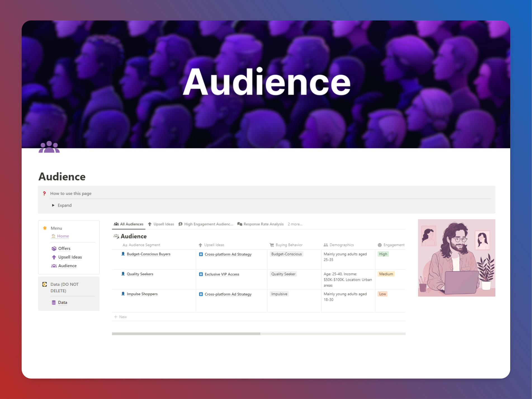Click the purple people page icon
Screen dimensions: 532x399
tap(49, 147)
